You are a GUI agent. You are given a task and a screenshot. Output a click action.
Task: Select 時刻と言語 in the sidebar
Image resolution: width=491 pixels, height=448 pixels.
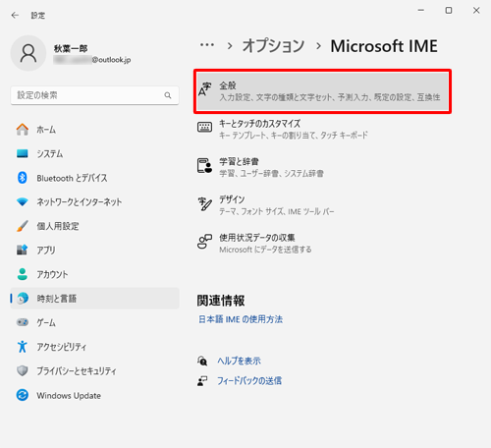click(94, 299)
